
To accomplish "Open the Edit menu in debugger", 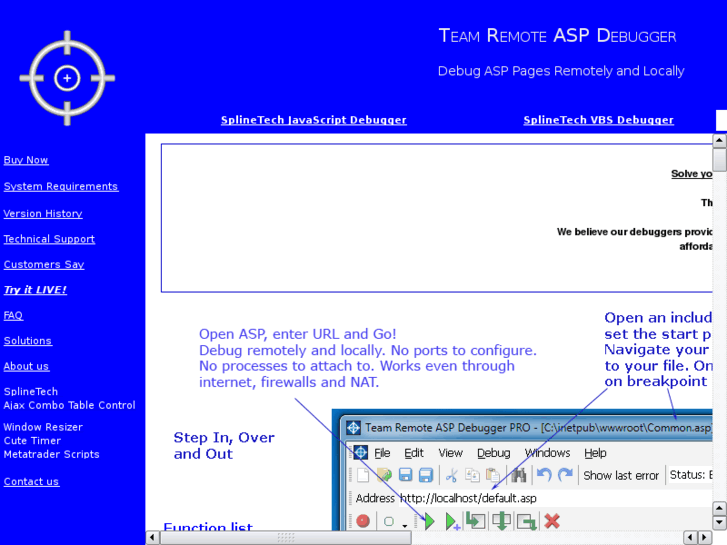I will pos(414,453).
